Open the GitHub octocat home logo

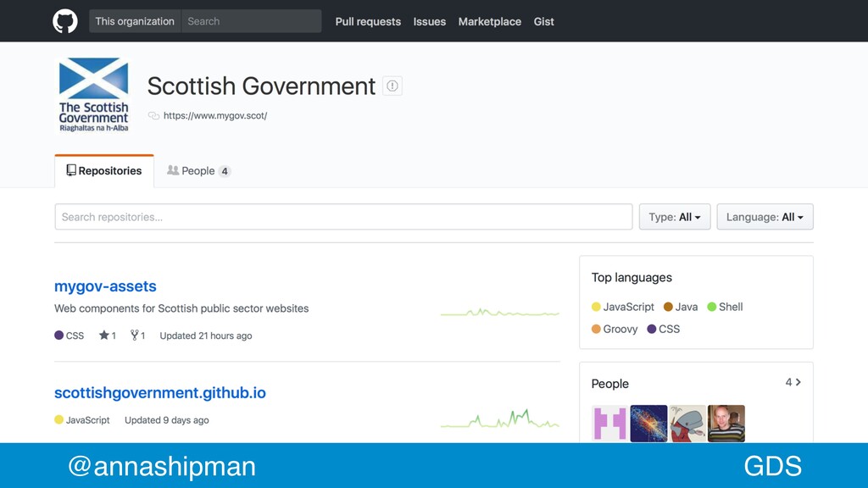pos(64,21)
